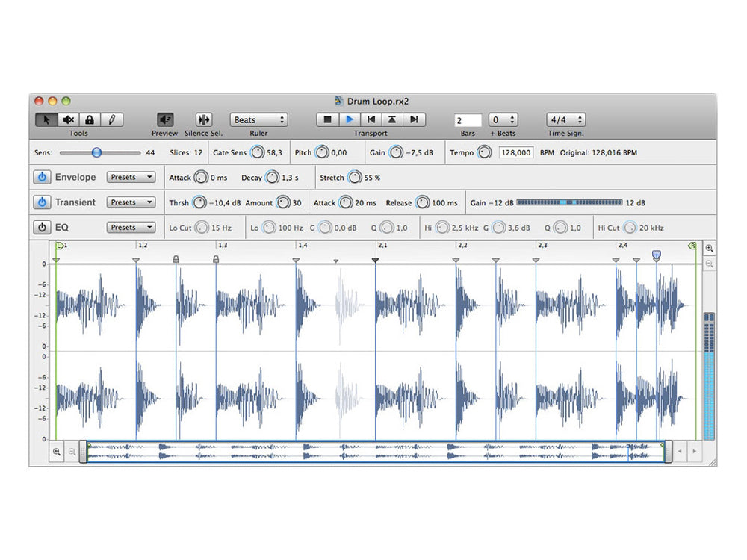747x560 pixels.
Task: Enable the Envelope section power button
Action: click(x=43, y=177)
